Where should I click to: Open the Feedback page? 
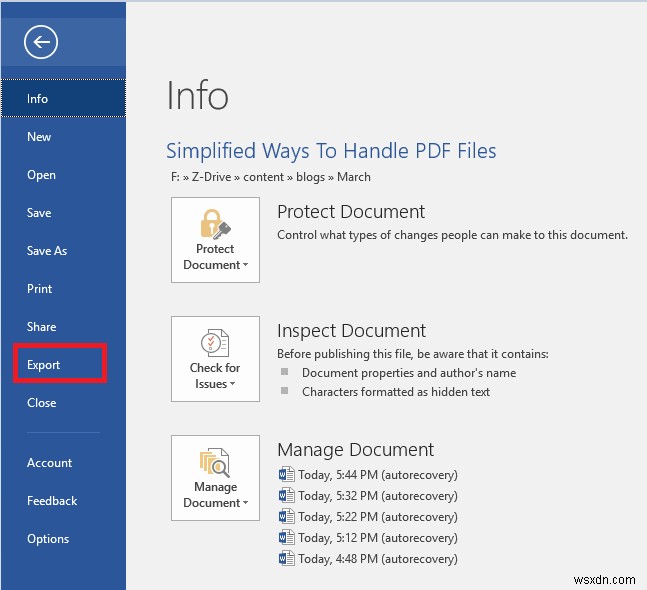(x=63, y=501)
